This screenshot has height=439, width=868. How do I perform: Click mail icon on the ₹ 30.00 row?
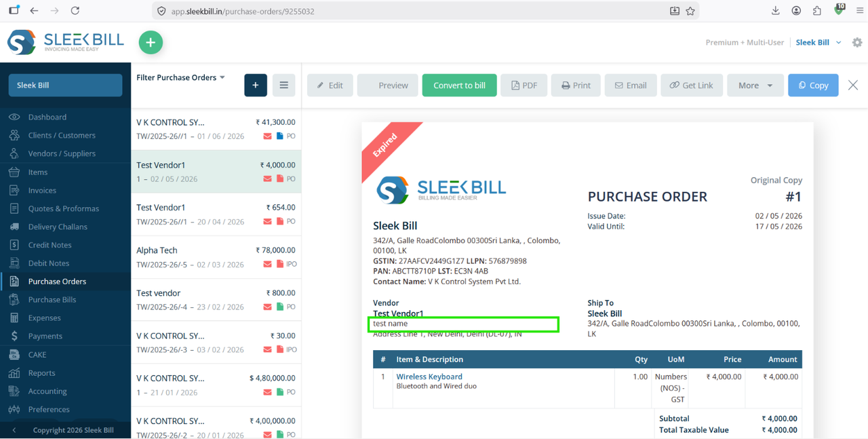click(267, 349)
